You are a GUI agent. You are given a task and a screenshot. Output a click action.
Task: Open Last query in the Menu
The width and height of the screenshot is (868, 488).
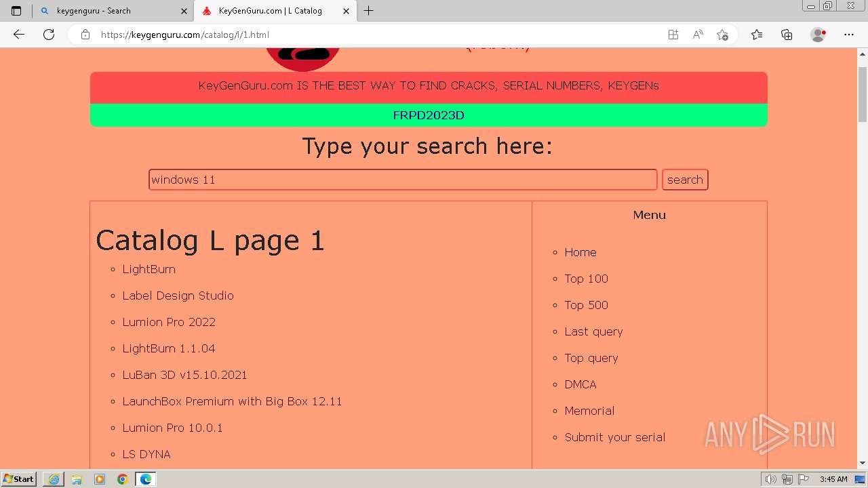(593, 331)
